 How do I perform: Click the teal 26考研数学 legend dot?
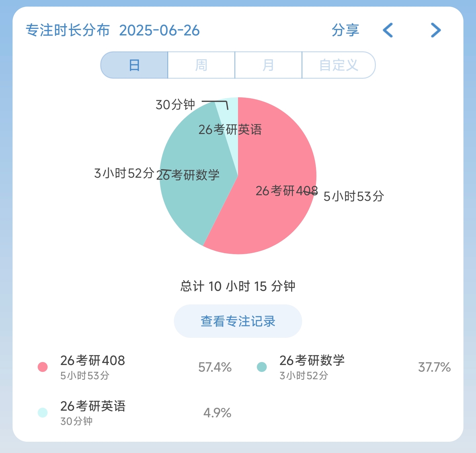[x=262, y=367]
